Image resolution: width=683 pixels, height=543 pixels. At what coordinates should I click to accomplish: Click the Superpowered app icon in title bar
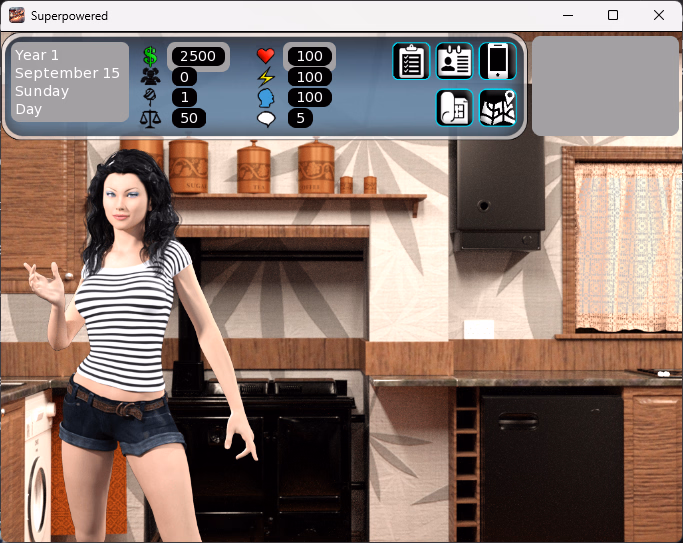pos(17,16)
